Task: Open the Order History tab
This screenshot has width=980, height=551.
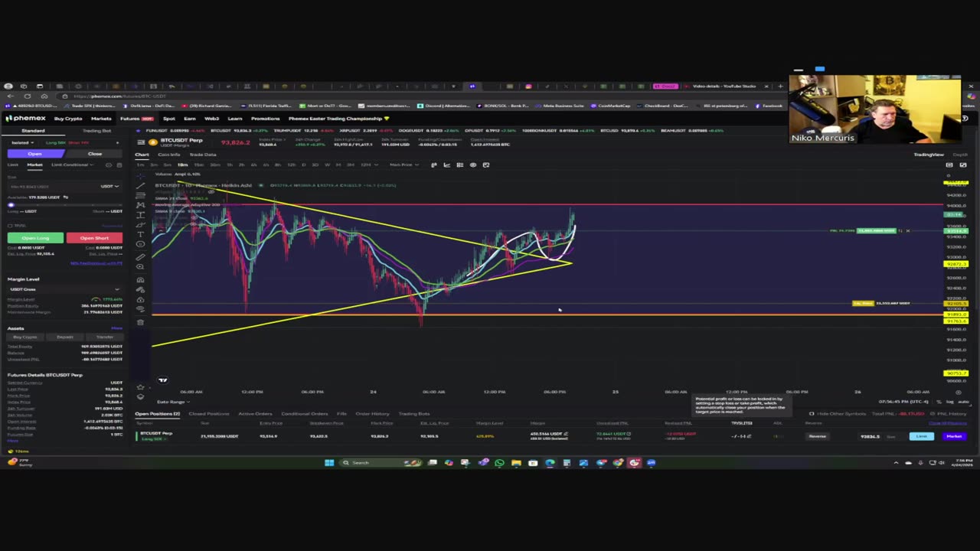Action: click(x=373, y=414)
